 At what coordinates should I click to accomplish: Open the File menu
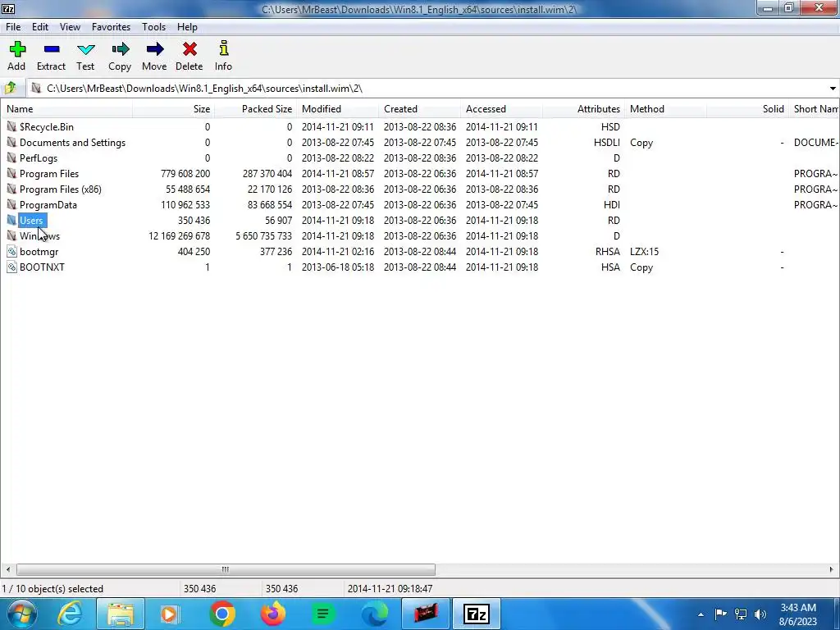coord(13,27)
